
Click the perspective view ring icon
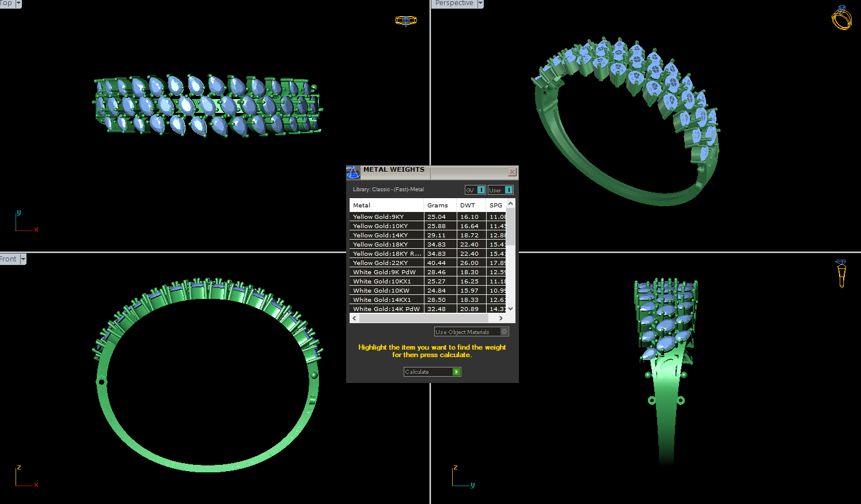coord(841,18)
